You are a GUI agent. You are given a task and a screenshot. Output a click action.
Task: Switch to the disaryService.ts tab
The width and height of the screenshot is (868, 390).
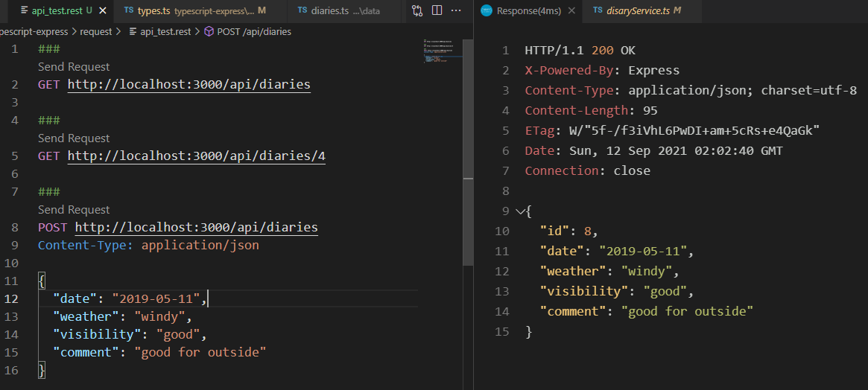click(642, 10)
